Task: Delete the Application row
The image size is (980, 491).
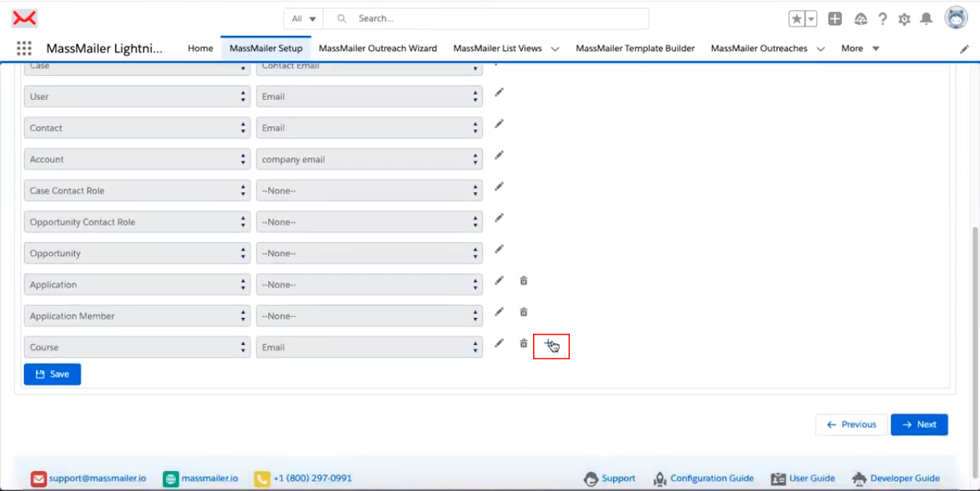Action: tap(524, 280)
